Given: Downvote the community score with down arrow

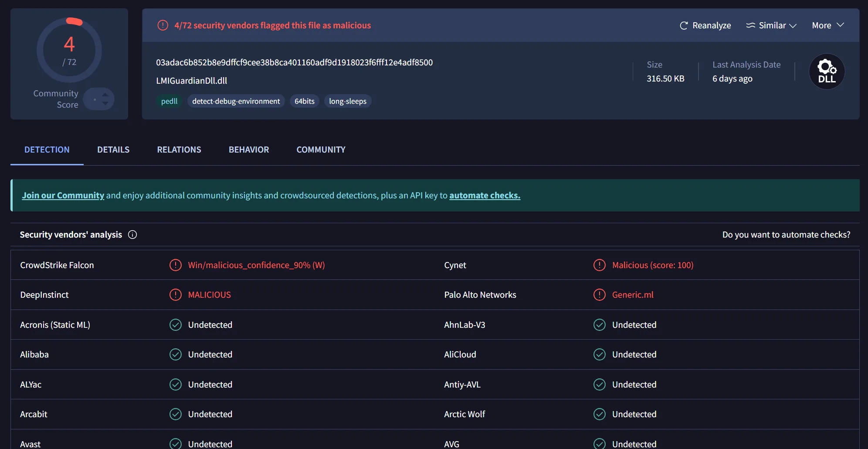Looking at the screenshot, I should (x=105, y=104).
